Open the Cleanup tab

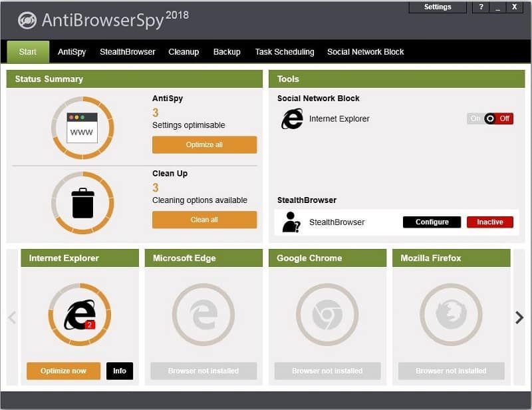click(x=184, y=51)
